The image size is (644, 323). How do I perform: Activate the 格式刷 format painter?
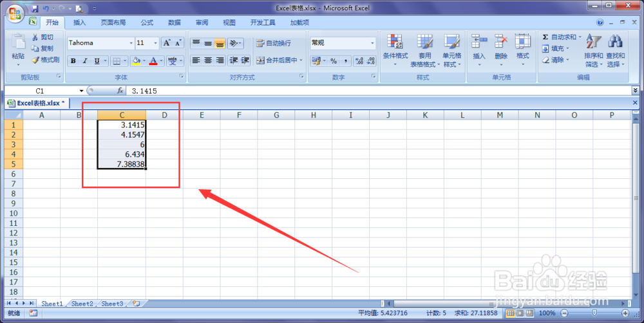pyautogui.click(x=46, y=60)
